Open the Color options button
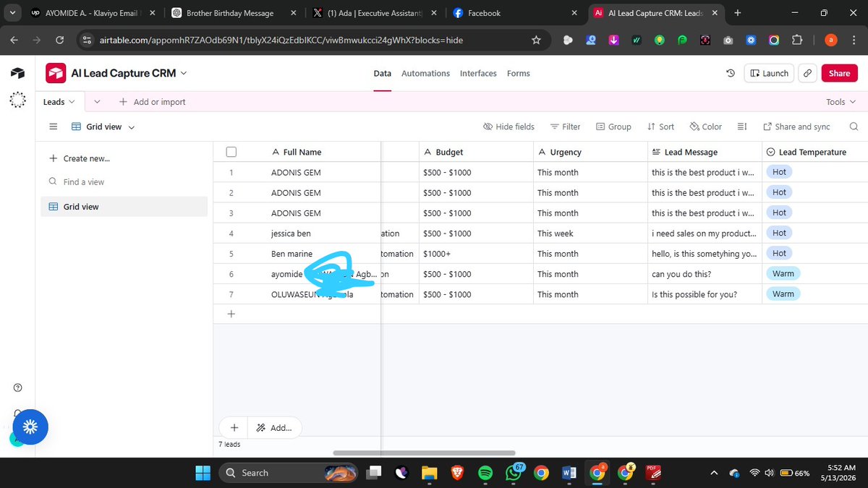 706,127
